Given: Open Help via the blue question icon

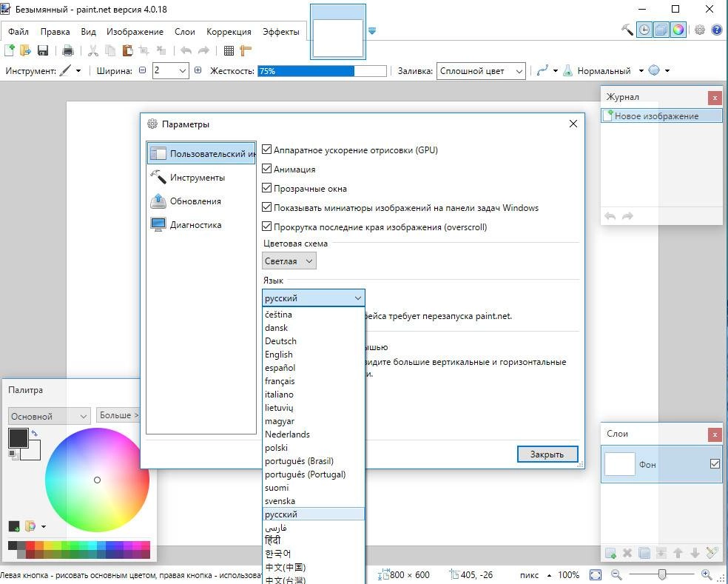Looking at the screenshot, I should pos(716,30).
